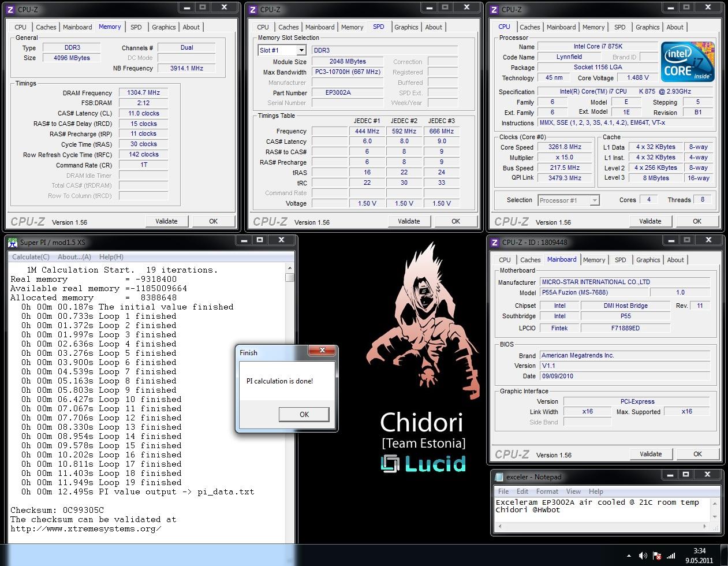This screenshot has height=566, width=728.
Task: Click the Notepad title bar icon in exceler window
Action: pyautogui.click(x=498, y=477)
